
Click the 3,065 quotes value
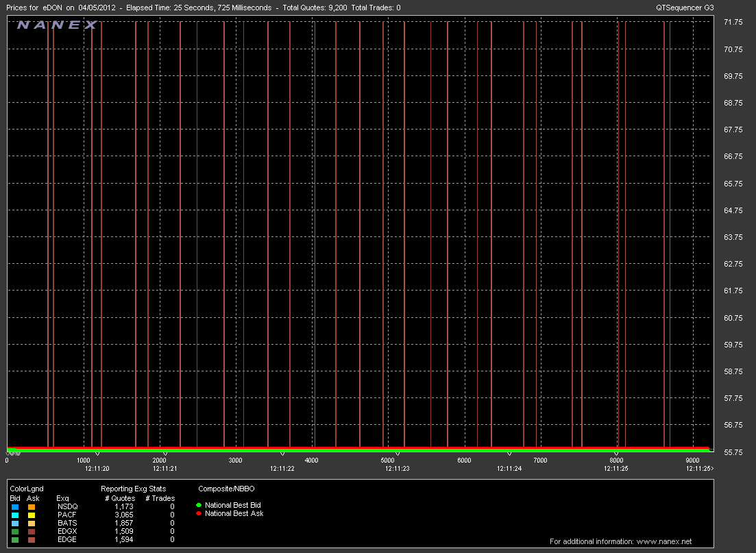tap(124, 515)
